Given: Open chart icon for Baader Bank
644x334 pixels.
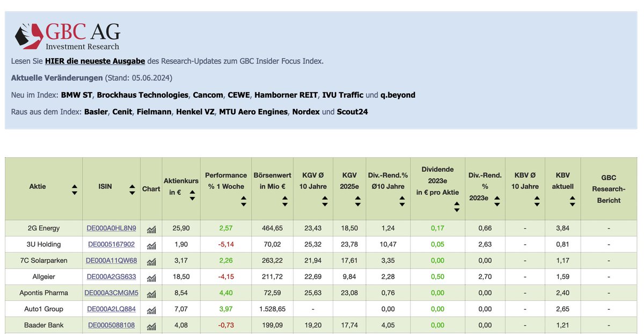Looking at the screenshot, I should 151,326.
